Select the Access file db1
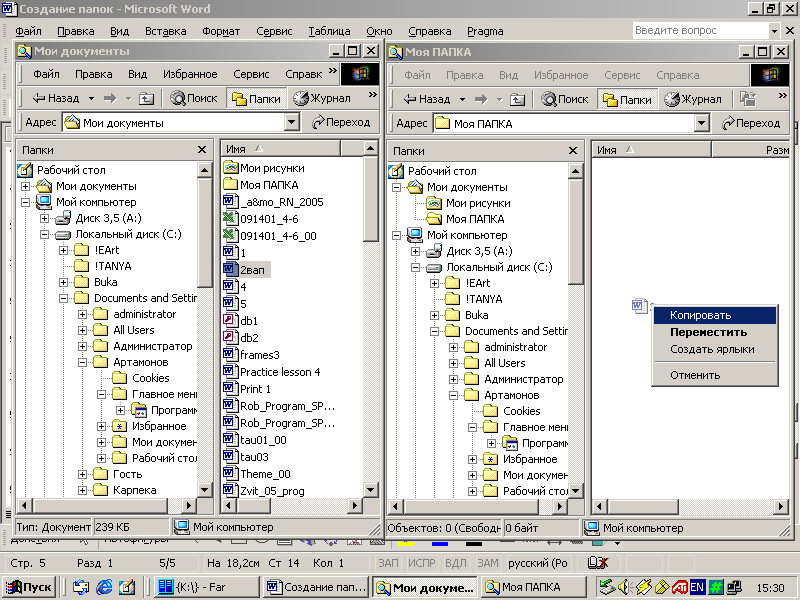800x600 pixels. click(x=241, y=321)
